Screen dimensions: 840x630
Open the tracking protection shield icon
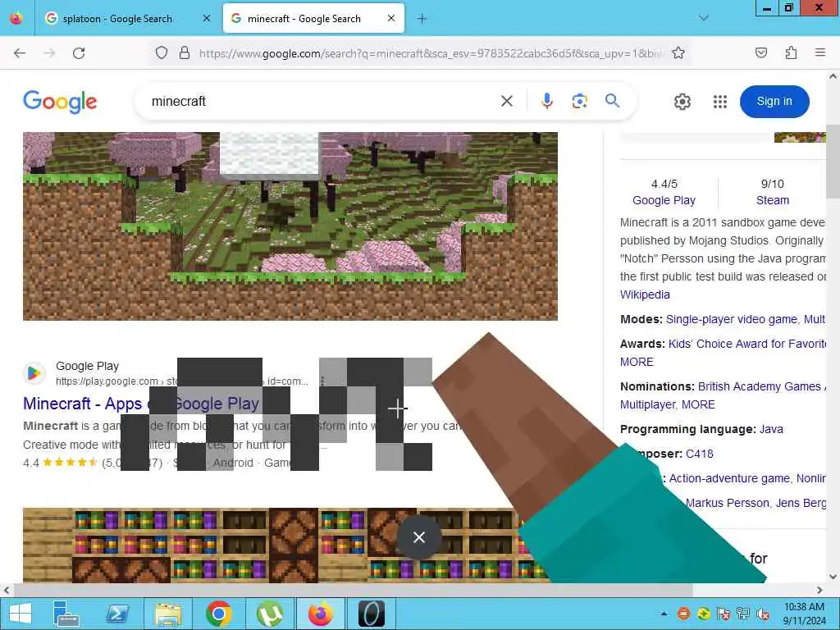pos(162,53)
